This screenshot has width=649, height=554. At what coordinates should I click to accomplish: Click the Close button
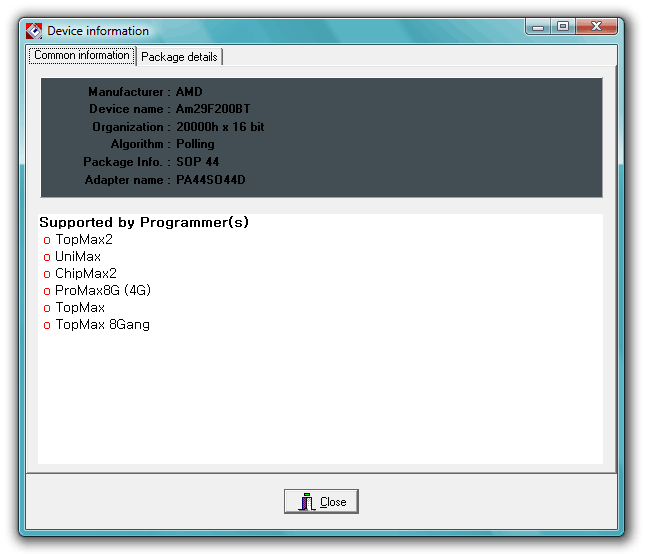pos(321,501)
